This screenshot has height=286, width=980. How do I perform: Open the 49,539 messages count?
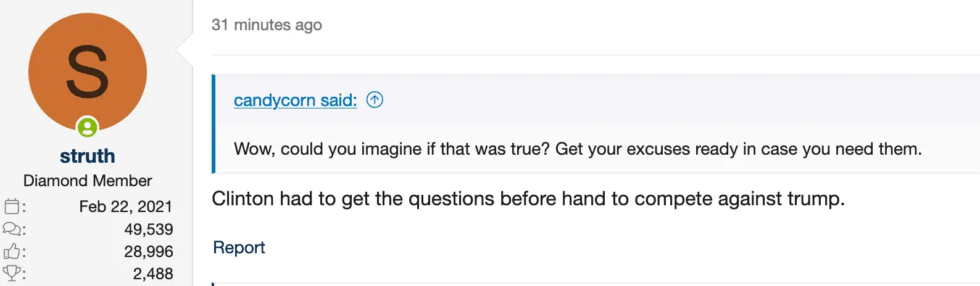point(148,229)
